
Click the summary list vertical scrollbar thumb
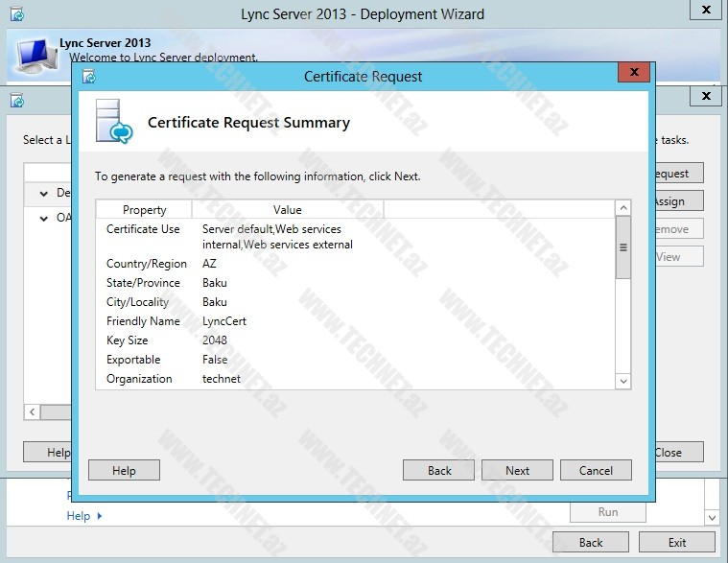coord(622,247)
